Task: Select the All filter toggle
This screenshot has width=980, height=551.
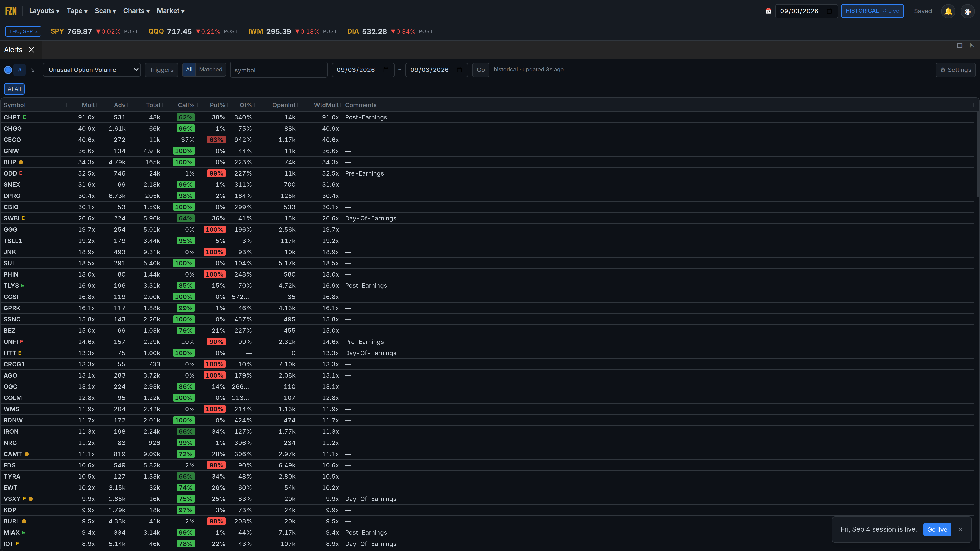Action: 189,70
